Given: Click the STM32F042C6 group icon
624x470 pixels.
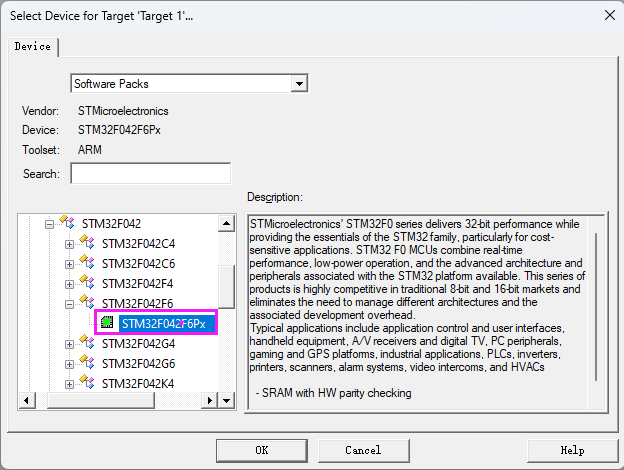Looking at the screenshot, I should pyautogui.click(x=87, y=261).
